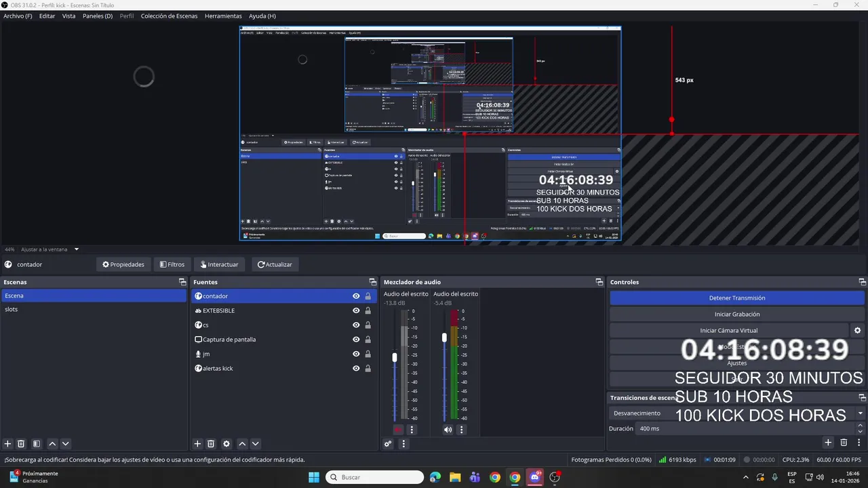The width and height of the screenshot is (868, 488).
Task: Open the Windows Start menu
Action: pos(314,477)
